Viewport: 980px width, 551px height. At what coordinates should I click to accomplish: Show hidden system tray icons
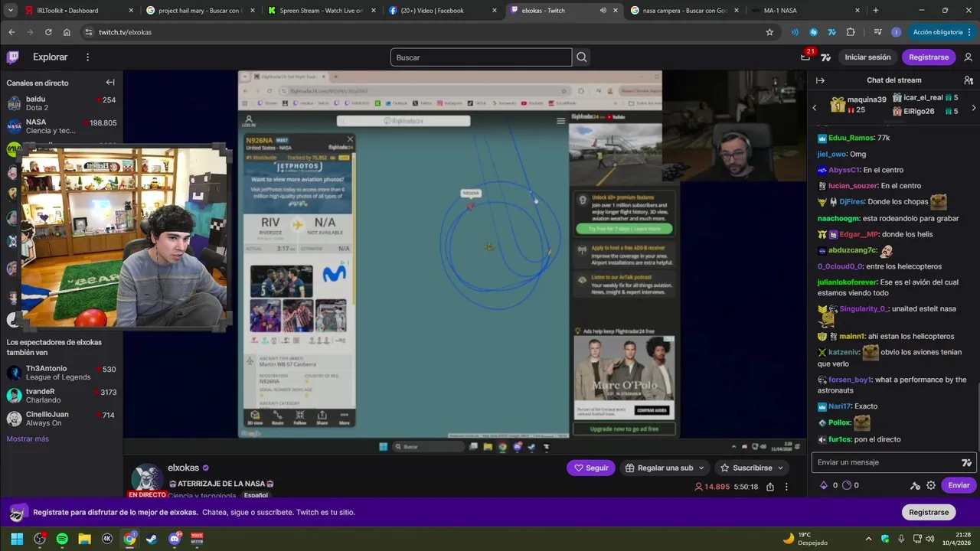868,539
